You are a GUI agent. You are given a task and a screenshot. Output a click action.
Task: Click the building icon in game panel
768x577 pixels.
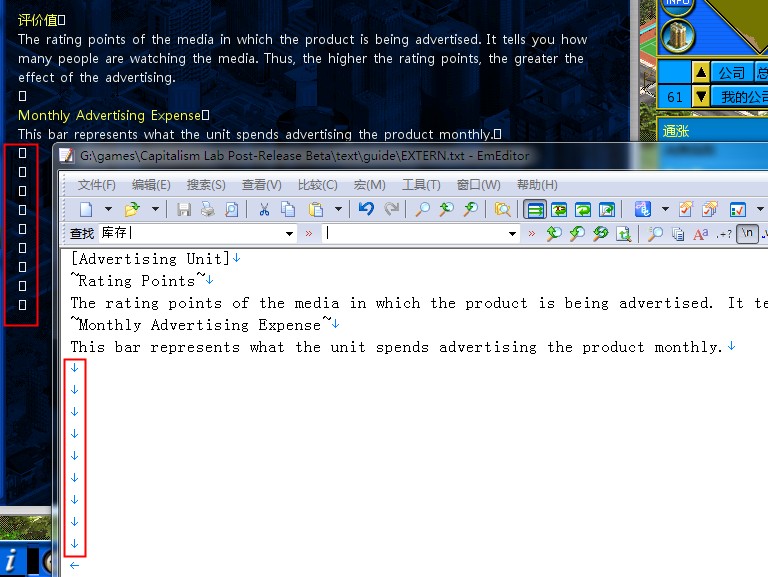678,36
